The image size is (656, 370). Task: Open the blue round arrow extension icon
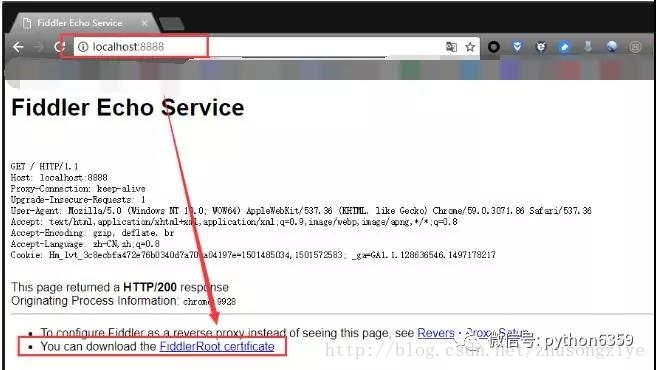point(564,47)
